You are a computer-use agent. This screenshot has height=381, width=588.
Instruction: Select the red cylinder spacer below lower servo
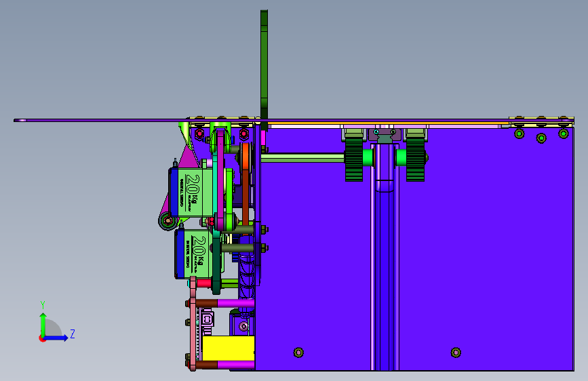point(203,283)
